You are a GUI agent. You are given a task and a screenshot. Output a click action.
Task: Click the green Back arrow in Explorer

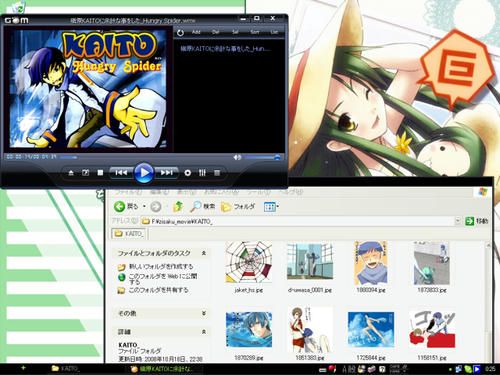[x=119, y=207]
